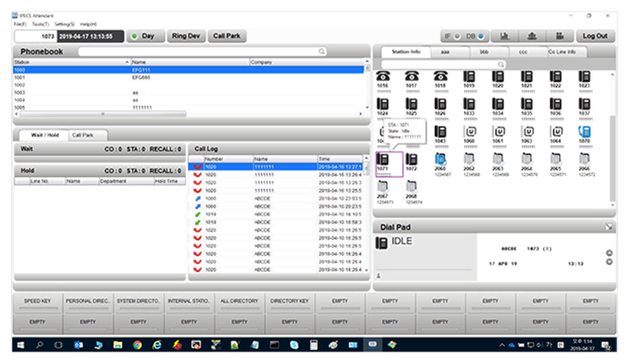629x364 pixels.
Task: Call Log scrollbar down arrow
Action: click(x=366, y=271)
